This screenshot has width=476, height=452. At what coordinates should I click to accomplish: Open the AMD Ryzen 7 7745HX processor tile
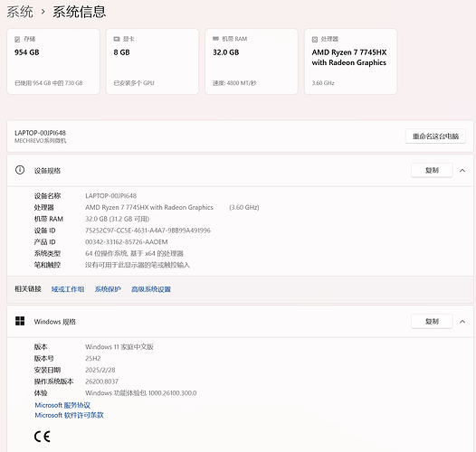(x=350, y=61)
